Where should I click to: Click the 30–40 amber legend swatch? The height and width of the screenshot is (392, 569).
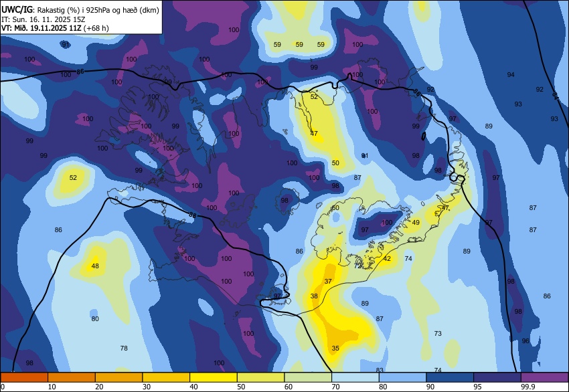tap(166, 377)
